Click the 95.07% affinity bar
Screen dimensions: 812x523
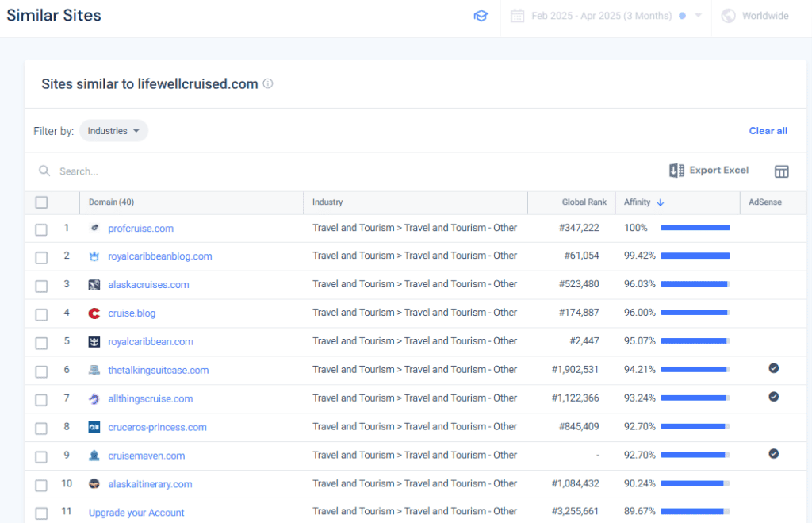point(695,341)
